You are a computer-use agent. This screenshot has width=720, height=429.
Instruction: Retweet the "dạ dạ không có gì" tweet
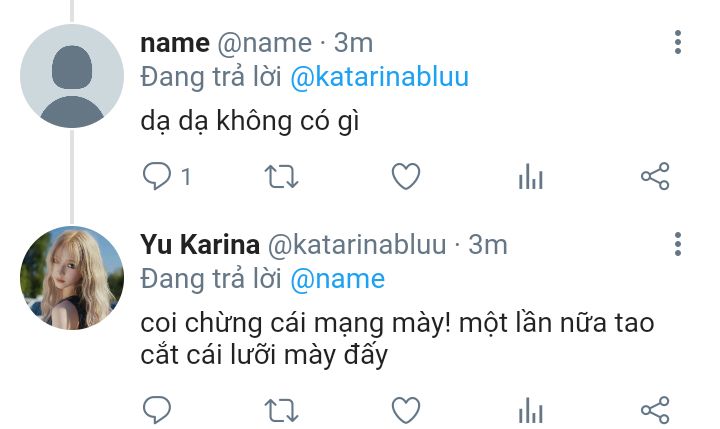click(281, 177)
